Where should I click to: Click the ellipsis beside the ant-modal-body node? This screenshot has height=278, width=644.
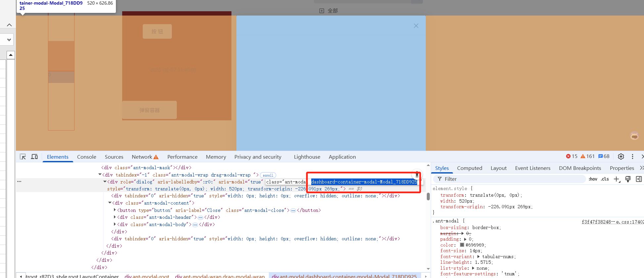tap(195, 225)
